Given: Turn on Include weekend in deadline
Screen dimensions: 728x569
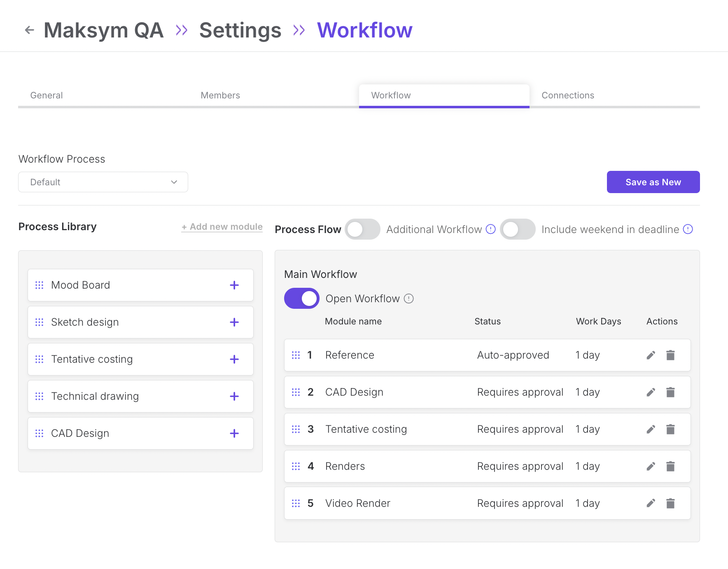Looking at the screenshot, I should click(x=518, y=229).
